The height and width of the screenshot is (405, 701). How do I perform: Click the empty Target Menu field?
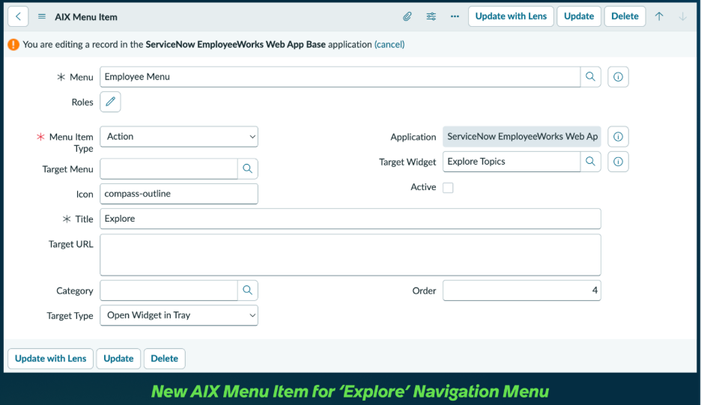tap(169, 169)
